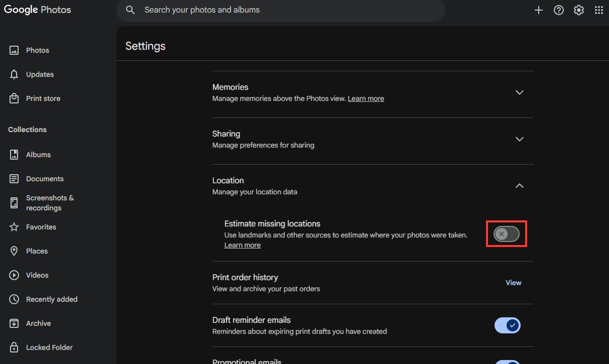Open the Google apps grid icon
Image resolution: width=609 pixels, height=364 pixels.
point(599,10)
